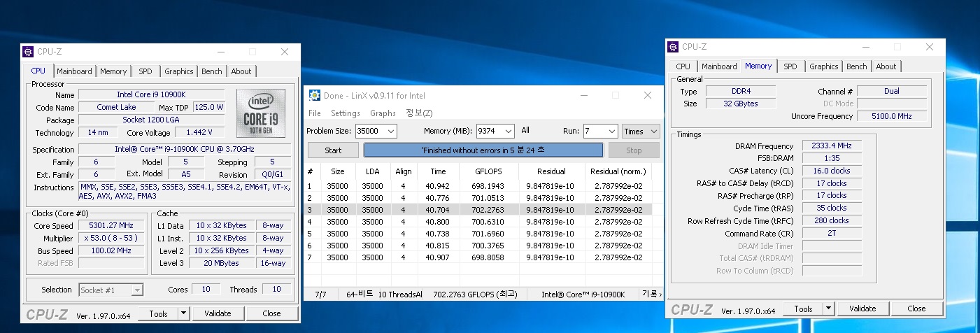980x333 pixels.
Task: Switch to CPU tab in right CPU-Z window
Action: coord(683,66)
